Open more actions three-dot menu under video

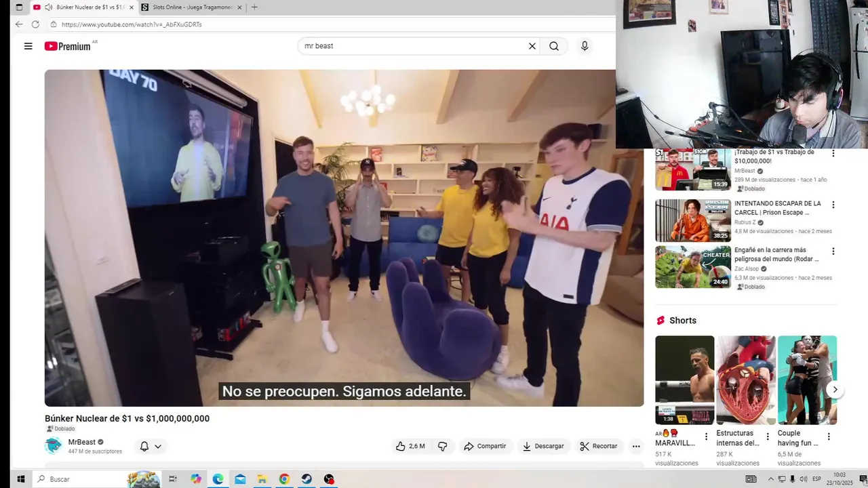tap(636, 446)
